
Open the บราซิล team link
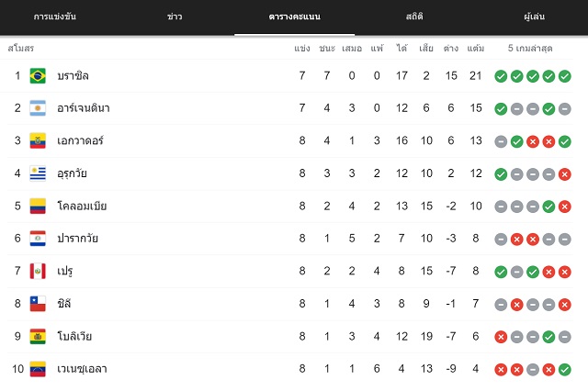[x=73, y=75]
